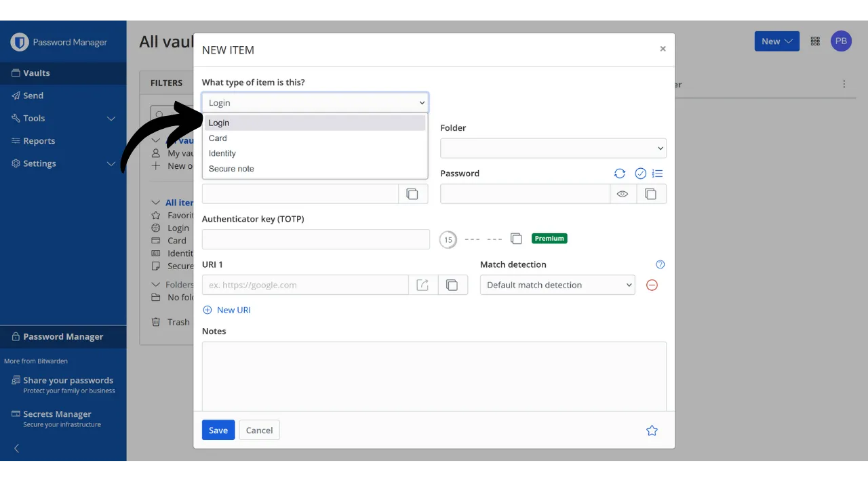Viewport: 868px width, 482px height.
Task: Launch URI 1 link icon
Action: (423, 285)
